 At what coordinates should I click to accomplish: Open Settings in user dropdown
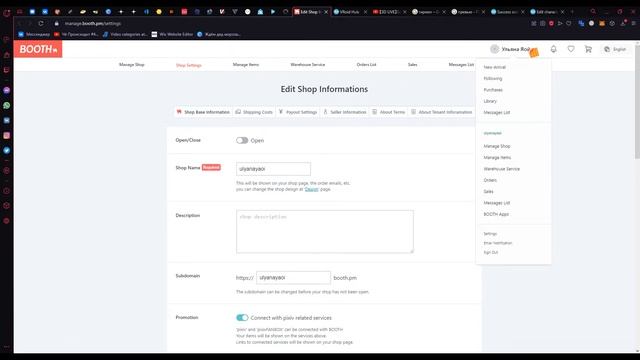tap(490, 234)
